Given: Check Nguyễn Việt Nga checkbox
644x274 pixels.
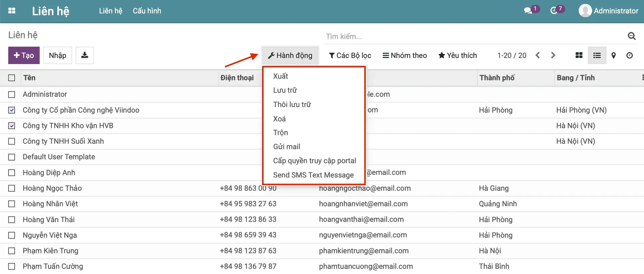Looking at the screenshot, I should [12, 235].
